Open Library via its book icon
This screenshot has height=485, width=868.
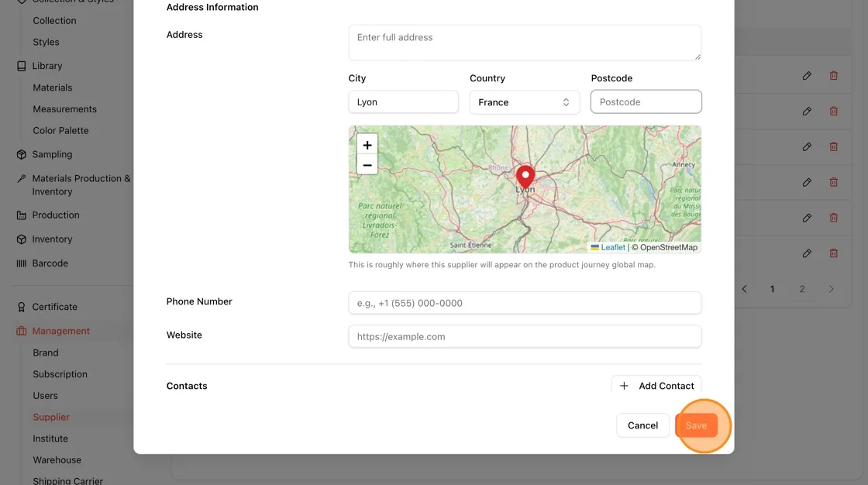[22, 66]
